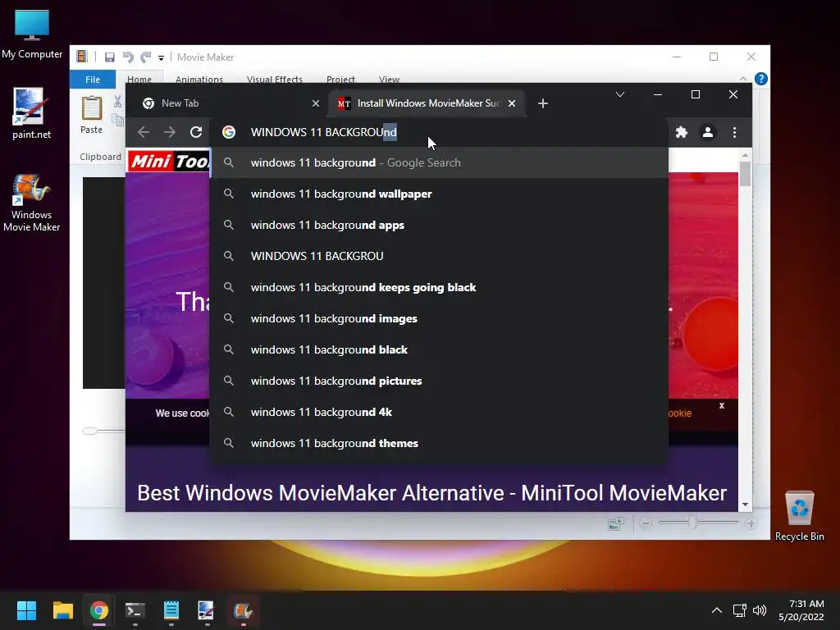Switch to Movie Maker in taskbar
Image resolution: width=840 pixels, height=630 pixels.
point(243,610)
